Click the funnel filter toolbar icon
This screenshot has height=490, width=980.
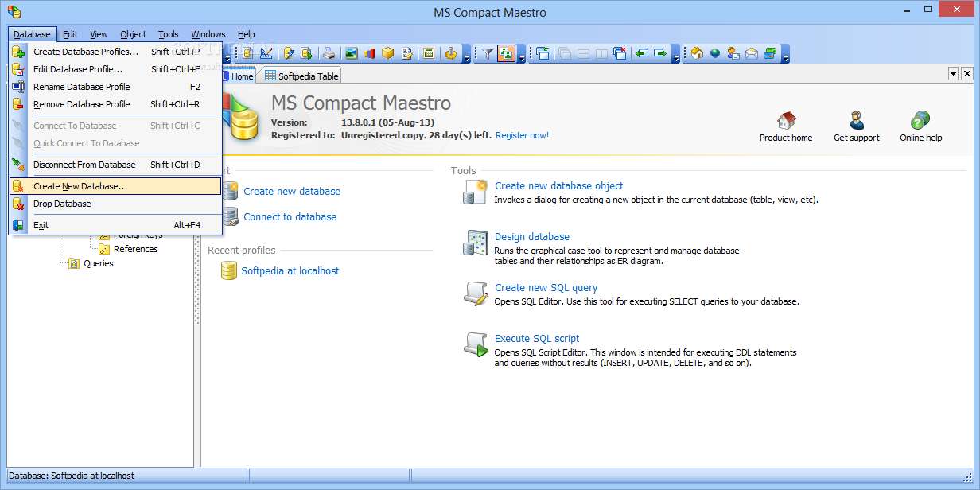[488, 53]
